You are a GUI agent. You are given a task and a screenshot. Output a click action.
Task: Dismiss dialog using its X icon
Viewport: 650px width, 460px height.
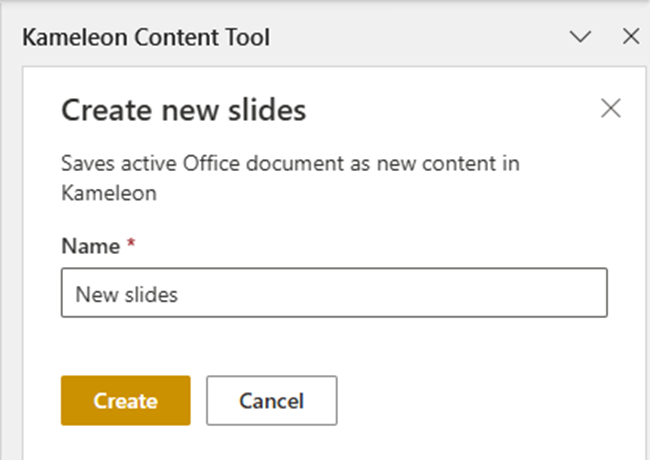610,109
